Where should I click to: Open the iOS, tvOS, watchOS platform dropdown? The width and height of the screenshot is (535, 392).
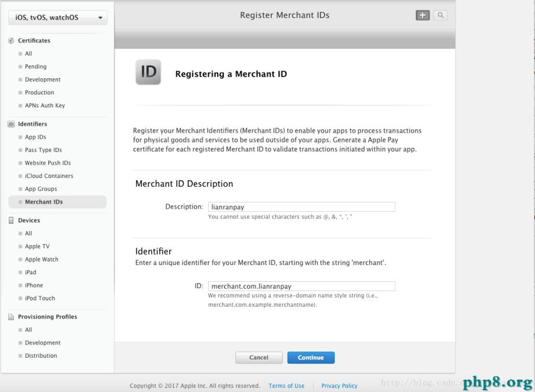[x=57, y=18]
